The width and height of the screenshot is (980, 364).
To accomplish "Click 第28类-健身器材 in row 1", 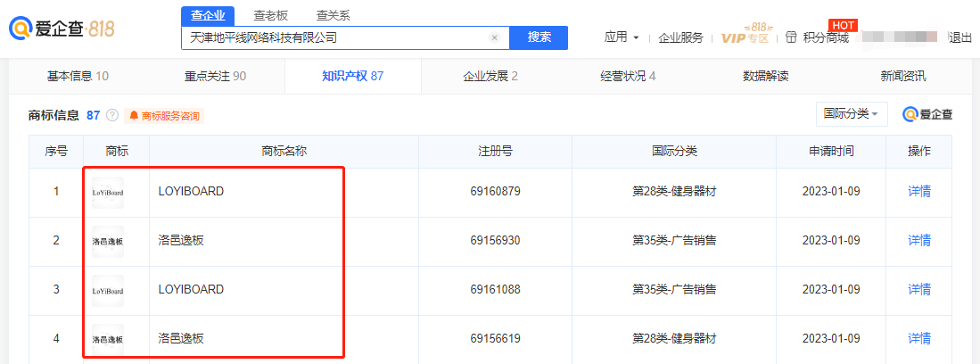I will click(x=674, y=192).
